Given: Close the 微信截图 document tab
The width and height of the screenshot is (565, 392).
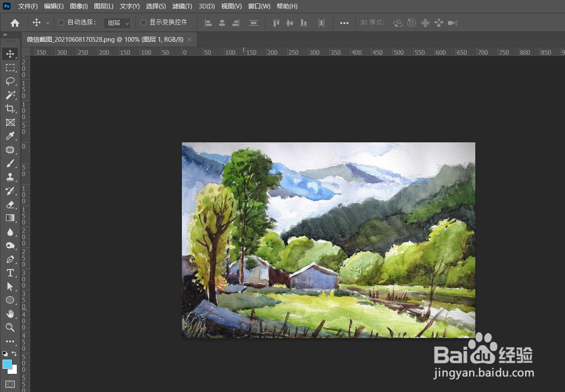Looking at the screenshot, I should [189, 40].
